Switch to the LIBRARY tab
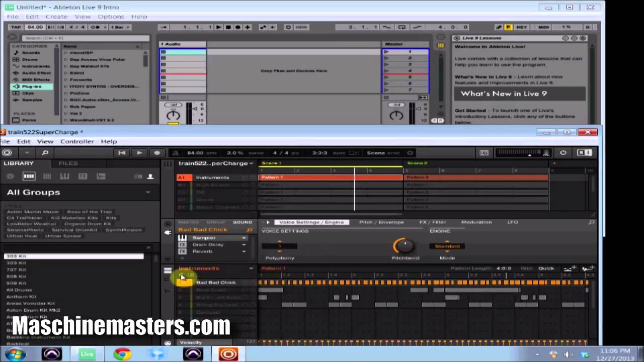Image resolution: width=644 pixels, height=362 pixels. [19, 163]
